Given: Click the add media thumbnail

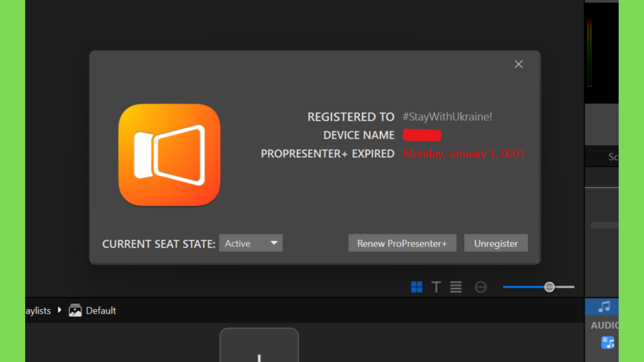Looking at the screenshot, I should pos(259,345).
